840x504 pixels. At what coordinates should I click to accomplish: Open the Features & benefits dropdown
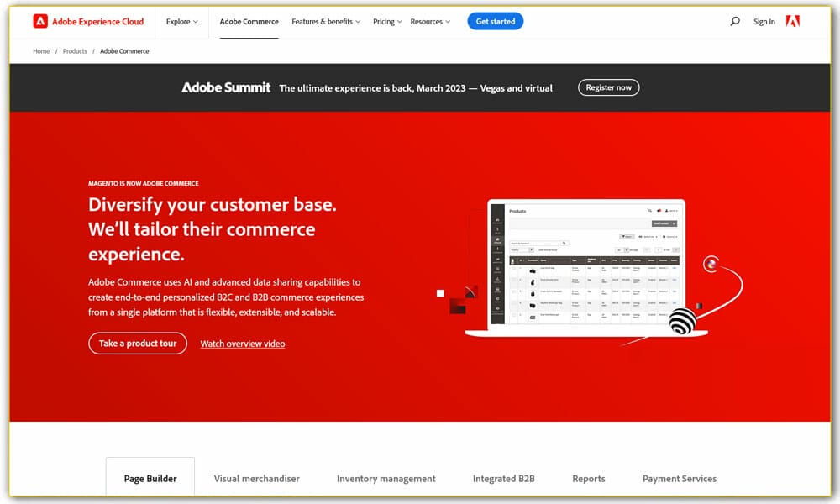[326, 22]
